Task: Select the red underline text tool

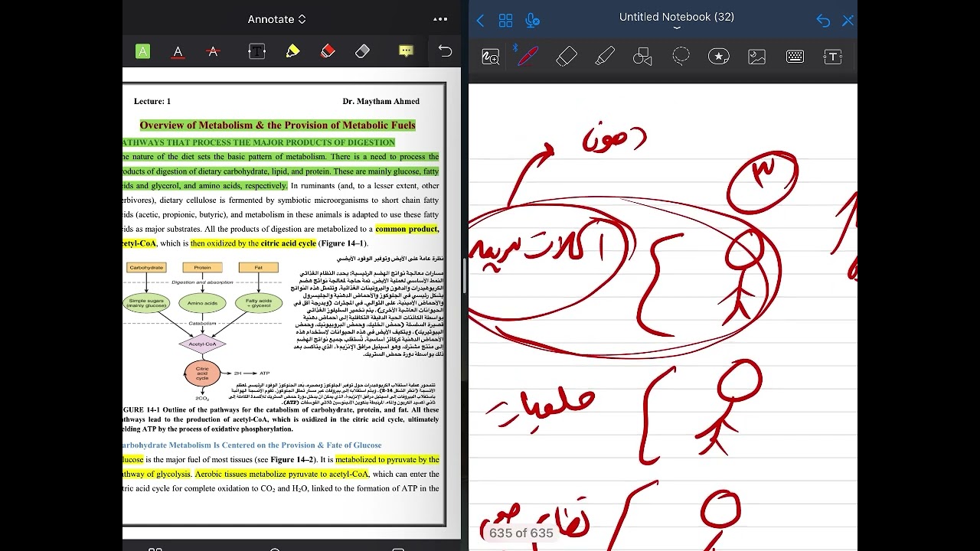Action: pos(178,51)
